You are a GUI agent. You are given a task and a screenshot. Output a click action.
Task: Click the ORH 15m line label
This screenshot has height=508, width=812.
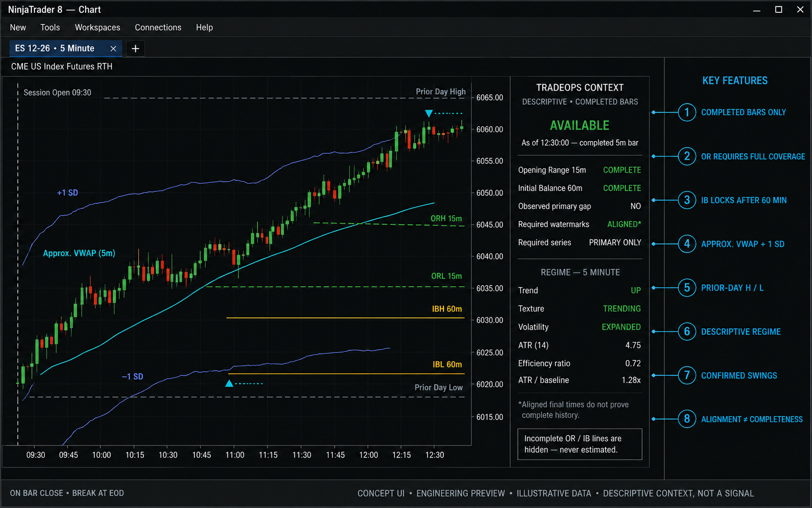click(446, 219)
